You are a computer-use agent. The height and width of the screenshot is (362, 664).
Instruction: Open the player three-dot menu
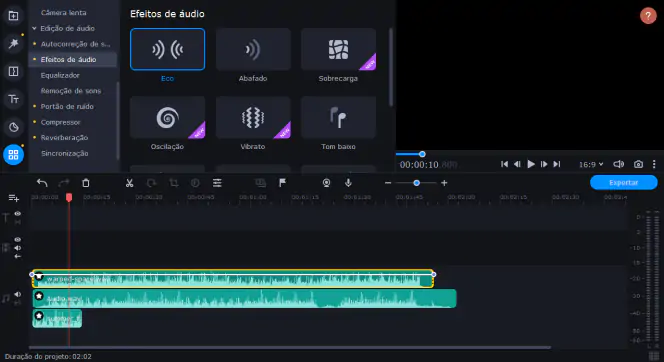tap(654, 164)
